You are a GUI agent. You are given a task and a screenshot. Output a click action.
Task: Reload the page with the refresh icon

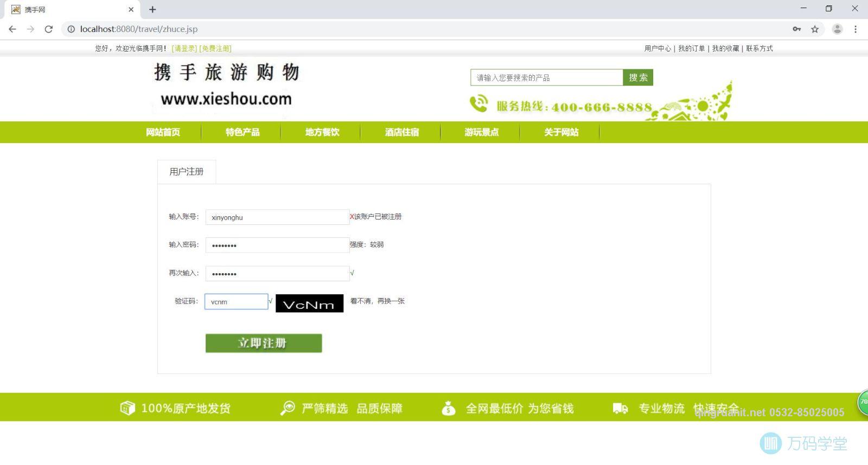(49, 29)
